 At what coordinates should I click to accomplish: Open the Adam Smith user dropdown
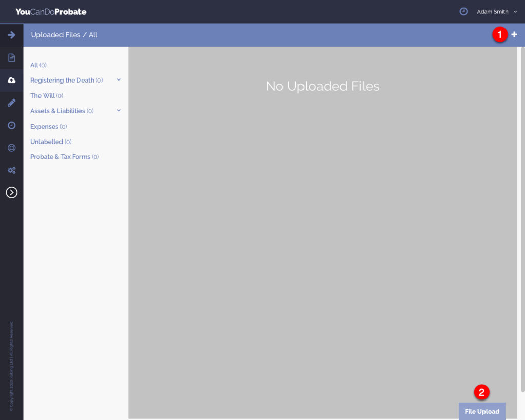coord(496,12)
